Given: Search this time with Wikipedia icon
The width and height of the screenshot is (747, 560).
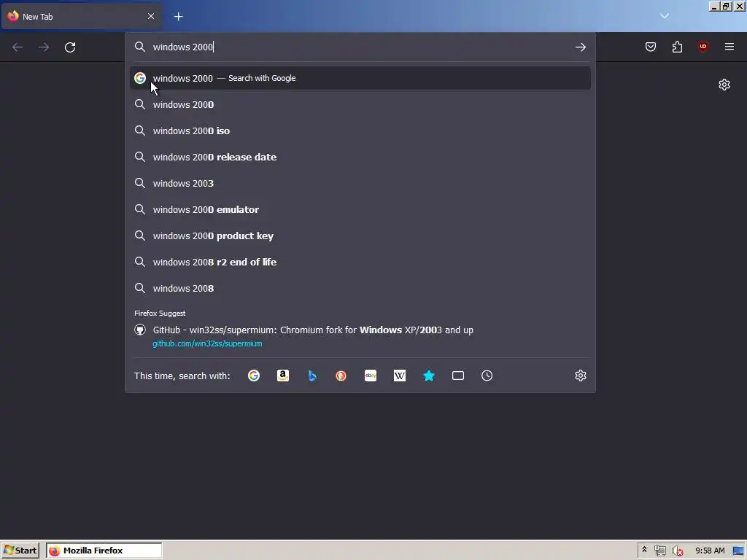Looking at the screenshot, I should [400, 376].
